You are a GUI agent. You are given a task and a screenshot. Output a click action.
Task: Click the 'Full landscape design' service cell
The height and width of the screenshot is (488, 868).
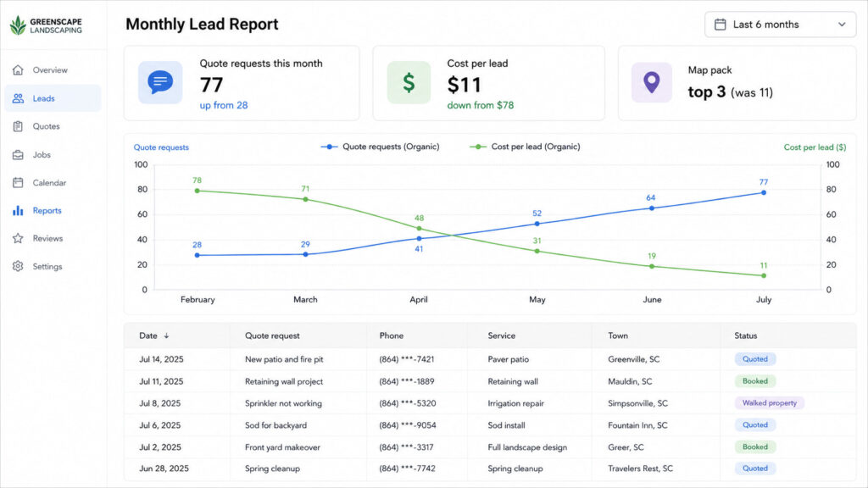pyautogui.click(x=527, y=447)
